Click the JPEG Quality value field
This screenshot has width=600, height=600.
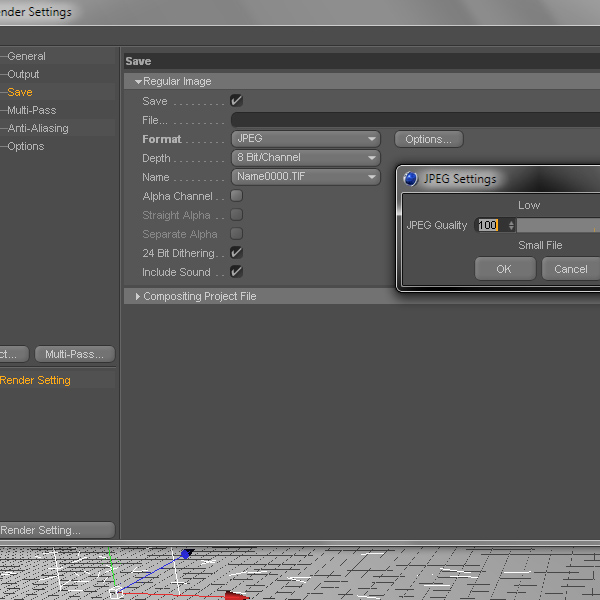coord(491,225)
